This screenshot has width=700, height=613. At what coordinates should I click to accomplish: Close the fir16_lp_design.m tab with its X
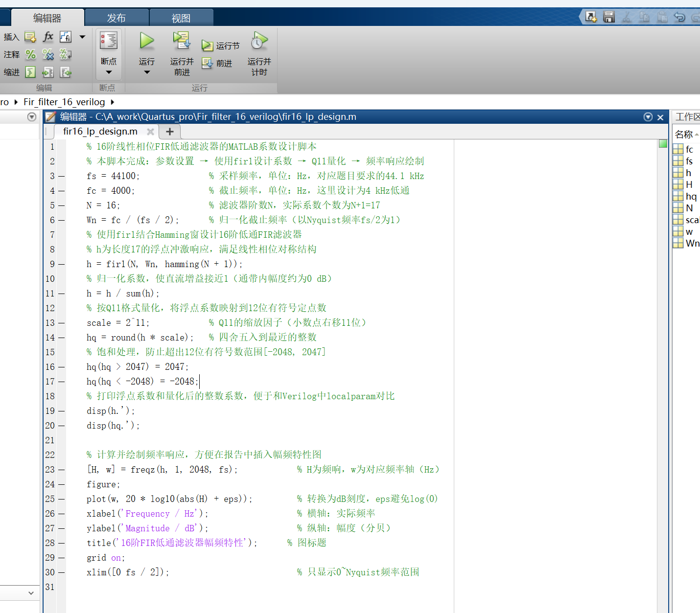pos(150,132)
